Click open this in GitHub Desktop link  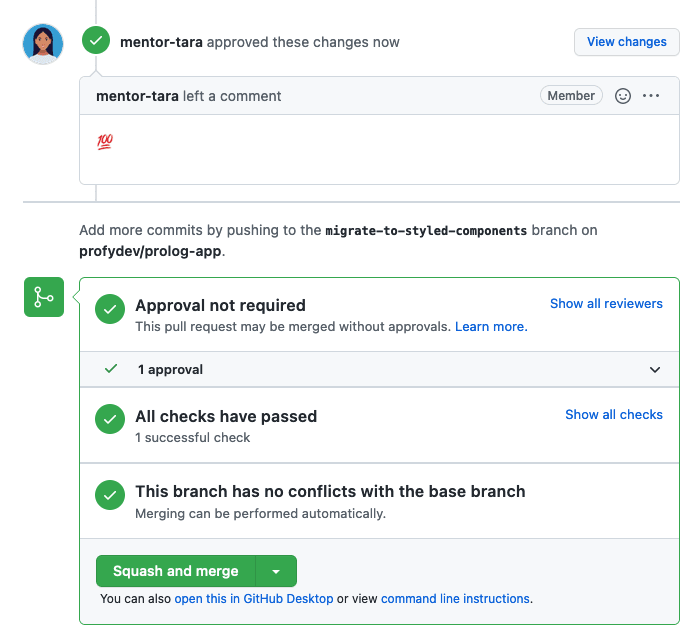254,599
